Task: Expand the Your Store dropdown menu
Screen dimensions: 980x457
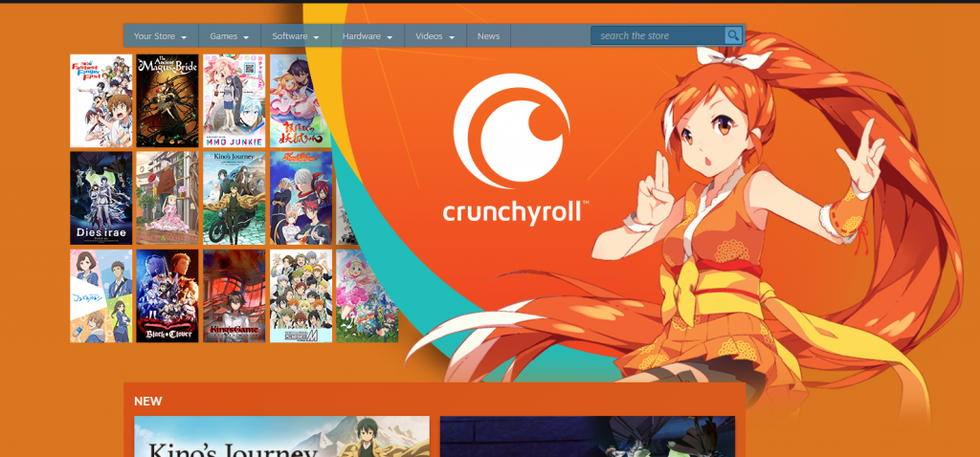Action: tap(161, 35)
